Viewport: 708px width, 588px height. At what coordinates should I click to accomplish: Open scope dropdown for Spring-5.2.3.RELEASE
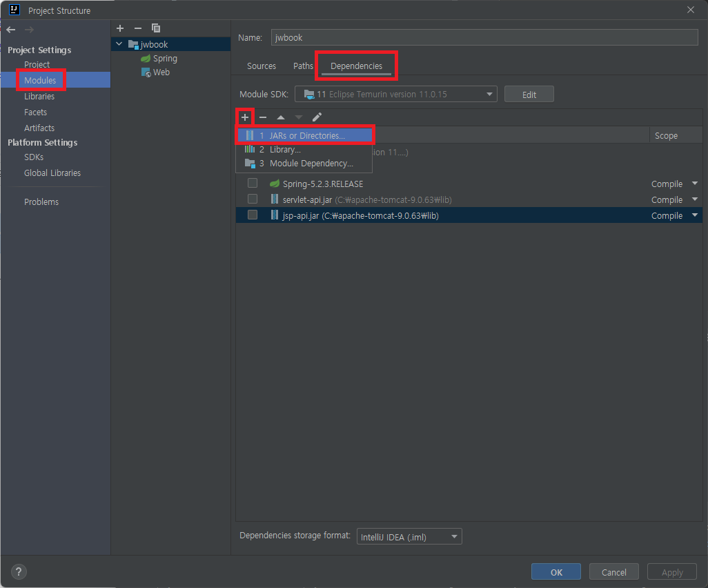pyautogui.click(x=694, y=184)
